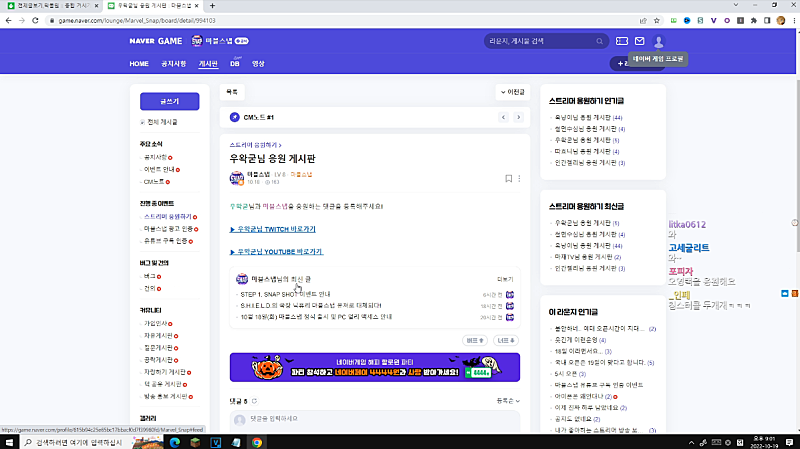Expand the 이전글 dropdown
800x449 pixels.
coord(511,91)
